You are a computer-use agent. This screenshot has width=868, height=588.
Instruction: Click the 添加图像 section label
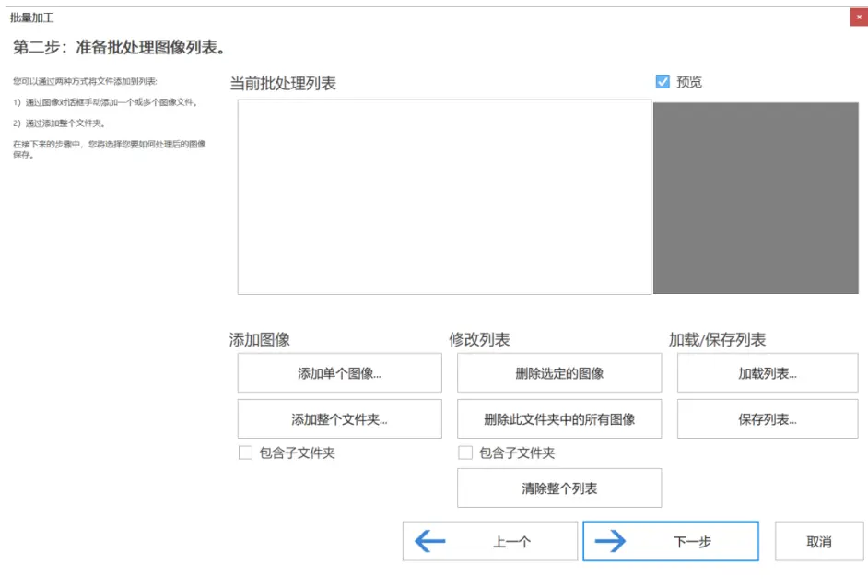click(x=260, y=339)
